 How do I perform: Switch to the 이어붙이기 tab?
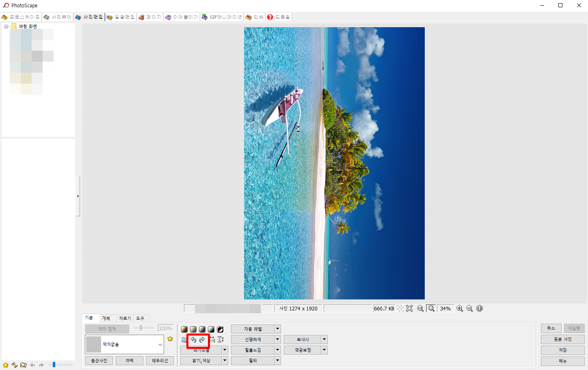[x=182, y=17]
